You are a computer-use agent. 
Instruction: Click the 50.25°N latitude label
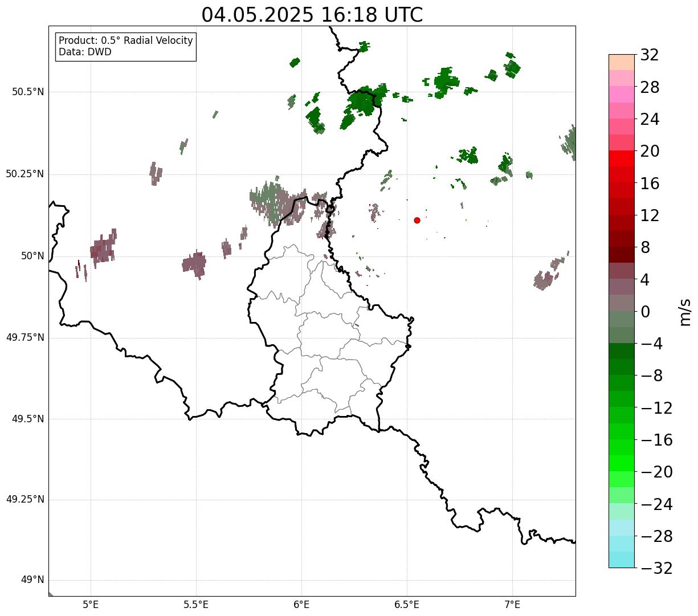pos(25,174)
